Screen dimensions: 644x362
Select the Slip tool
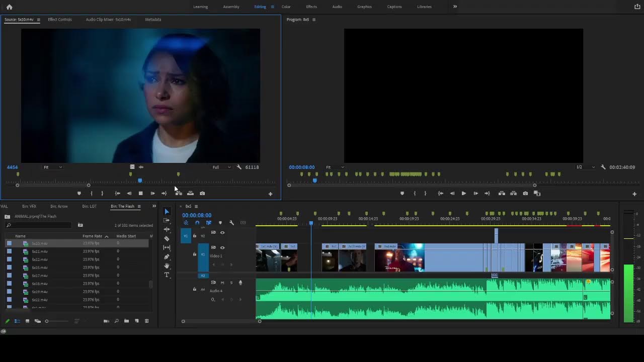pos(167,247)
